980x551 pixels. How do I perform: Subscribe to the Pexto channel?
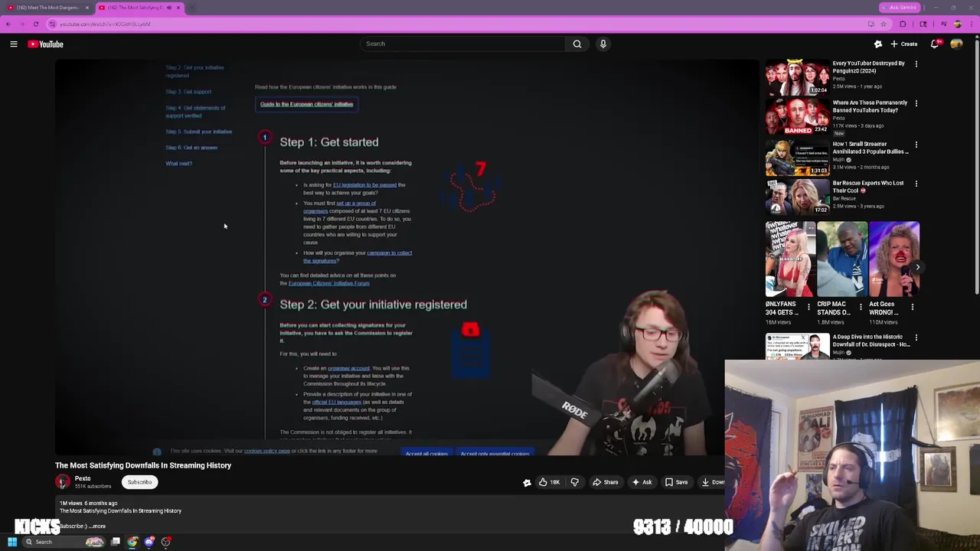(139, 482)
